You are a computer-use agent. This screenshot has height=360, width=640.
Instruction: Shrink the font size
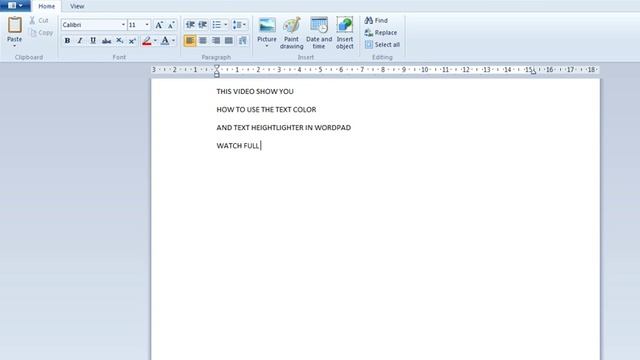click(x=171, y=25)
